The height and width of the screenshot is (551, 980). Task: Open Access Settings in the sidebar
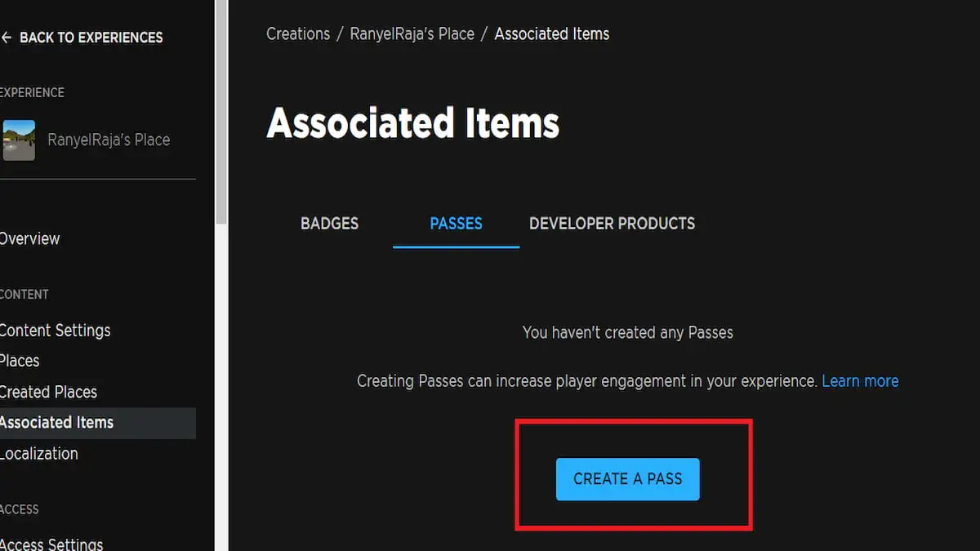click(x=51, y=543)
